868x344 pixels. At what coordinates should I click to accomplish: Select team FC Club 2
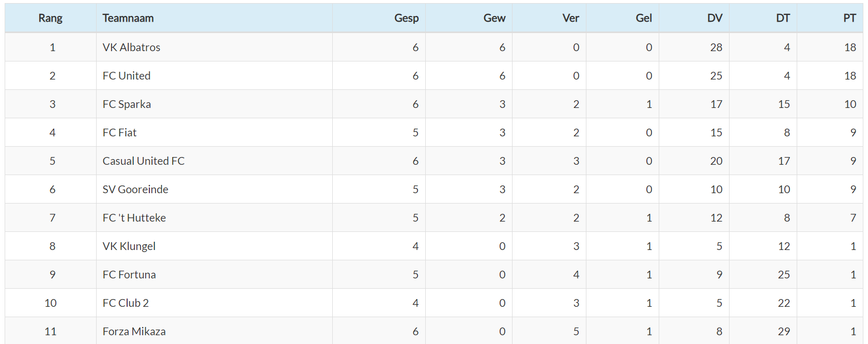126,303
